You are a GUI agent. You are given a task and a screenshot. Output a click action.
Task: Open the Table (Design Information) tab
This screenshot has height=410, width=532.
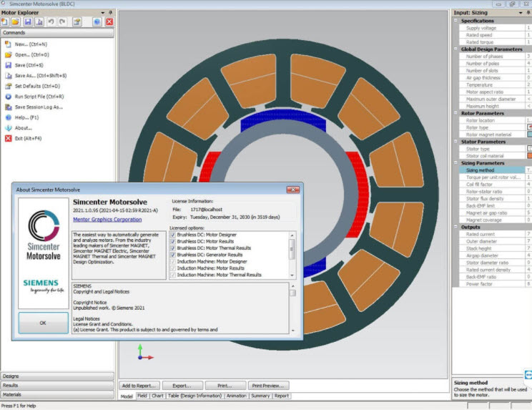pyautogui.click(x=194, y=396)
